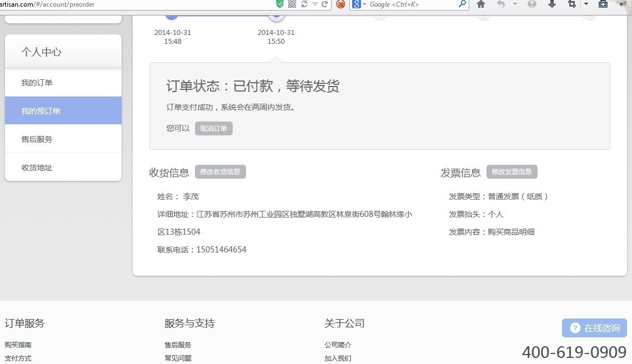Open 售后服务 in the sidebar menu
Screen dimensions: 632x364
(63, 139)
